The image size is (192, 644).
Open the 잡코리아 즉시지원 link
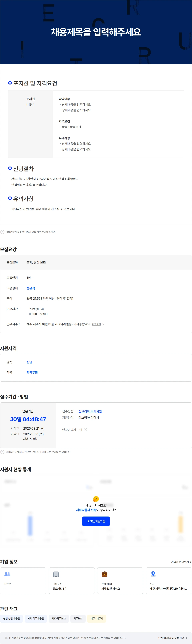90,411
